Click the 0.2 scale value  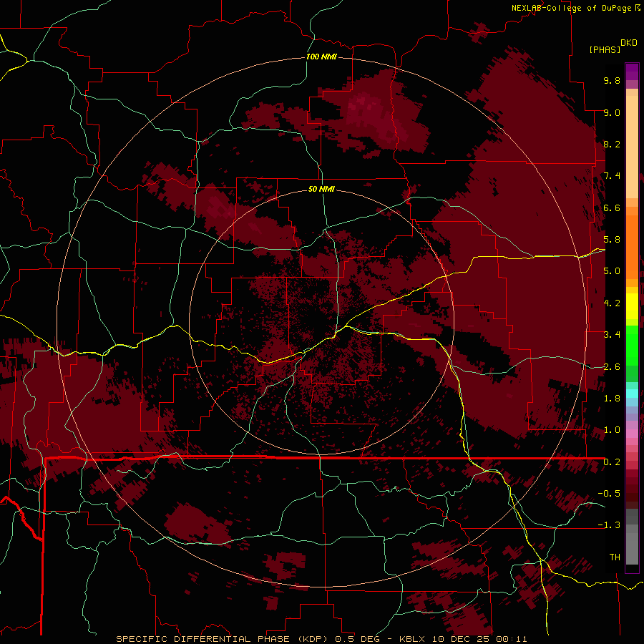tap(612, 462)
